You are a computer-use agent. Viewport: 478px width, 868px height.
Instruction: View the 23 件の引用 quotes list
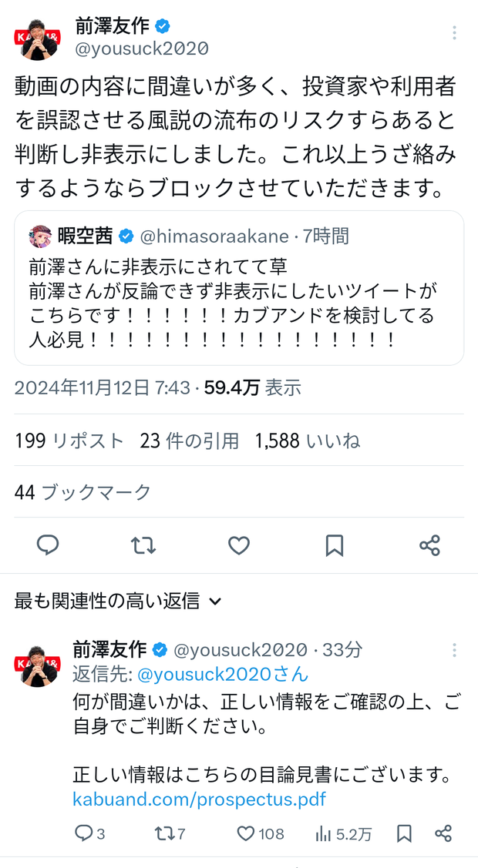click(190, 441)
